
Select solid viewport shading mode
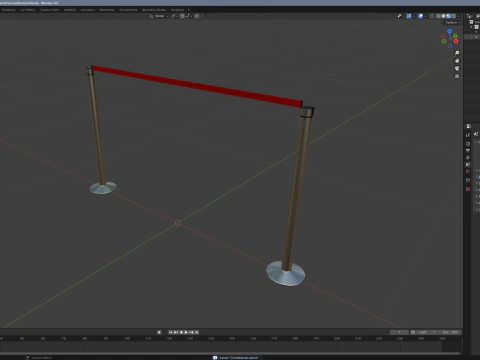(x=443, y=16)
